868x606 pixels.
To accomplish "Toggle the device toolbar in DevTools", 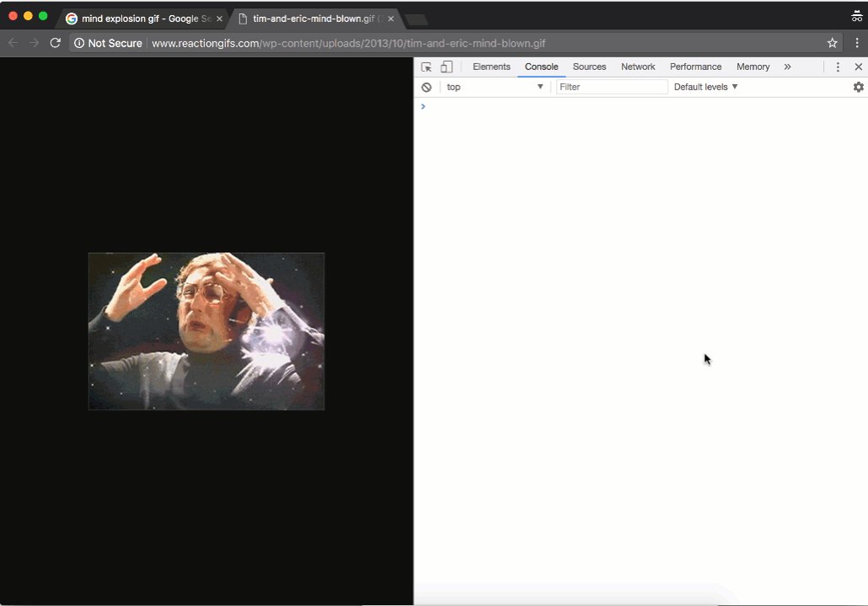I will coord(447,67).
